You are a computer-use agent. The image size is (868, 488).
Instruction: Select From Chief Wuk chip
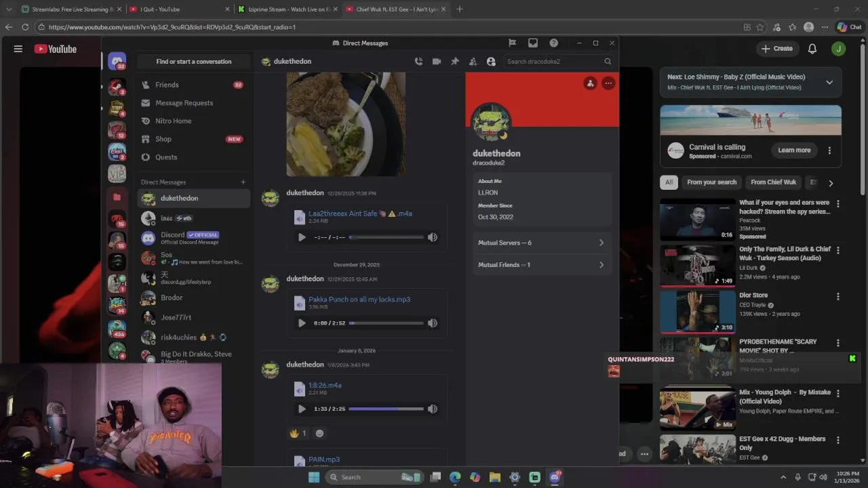[773, 182]
